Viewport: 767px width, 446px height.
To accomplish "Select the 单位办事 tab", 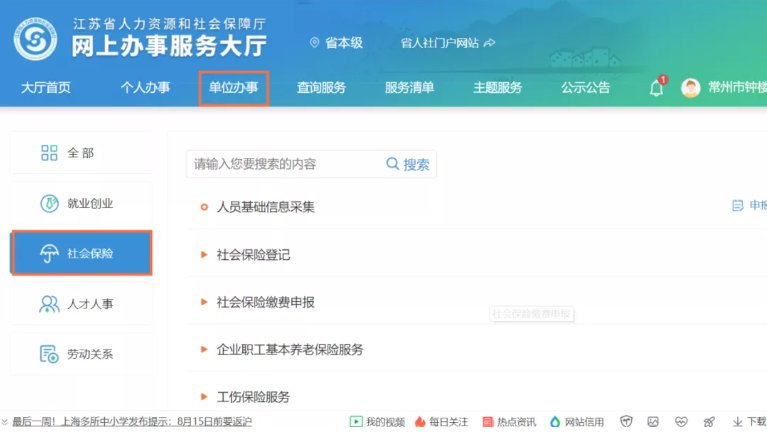I will coord(234,88).
